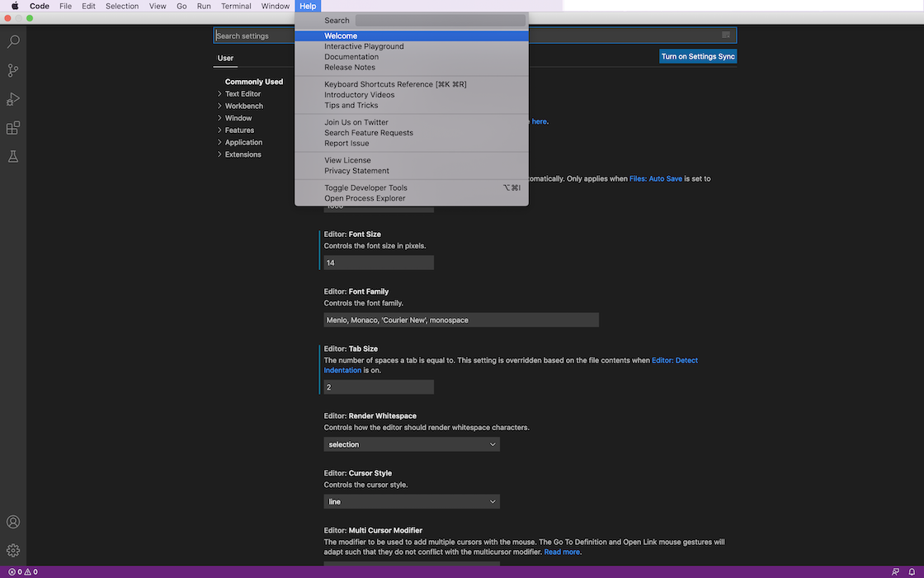924x578 pixels.
Task: Open the Extensions view
Action: tap(13, 128)
